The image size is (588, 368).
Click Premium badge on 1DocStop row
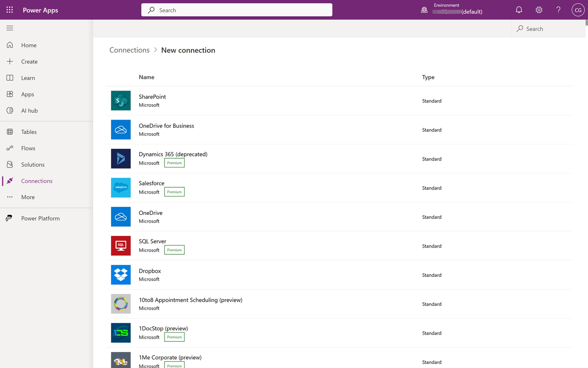pyautogui.click(x=175, y=337)
